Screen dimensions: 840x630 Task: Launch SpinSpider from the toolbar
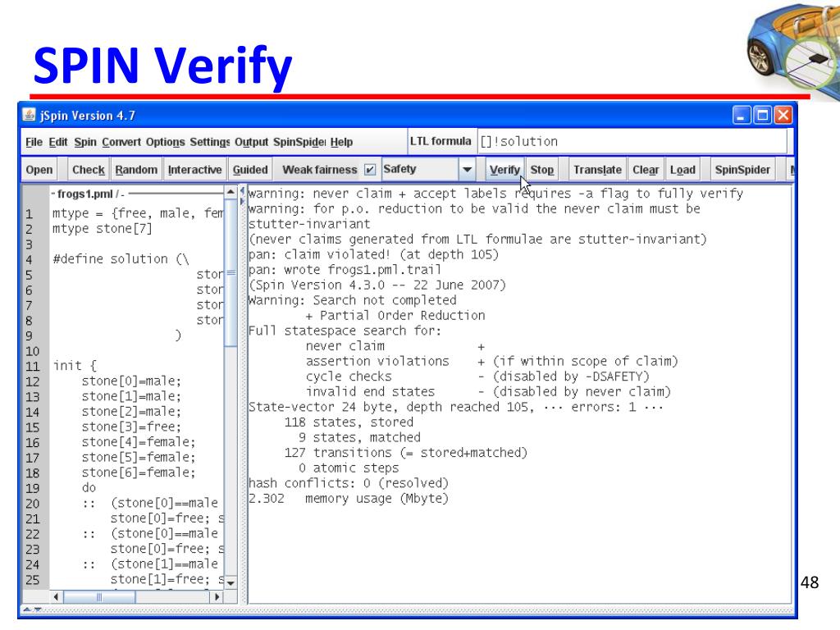[x=742, y=169]
